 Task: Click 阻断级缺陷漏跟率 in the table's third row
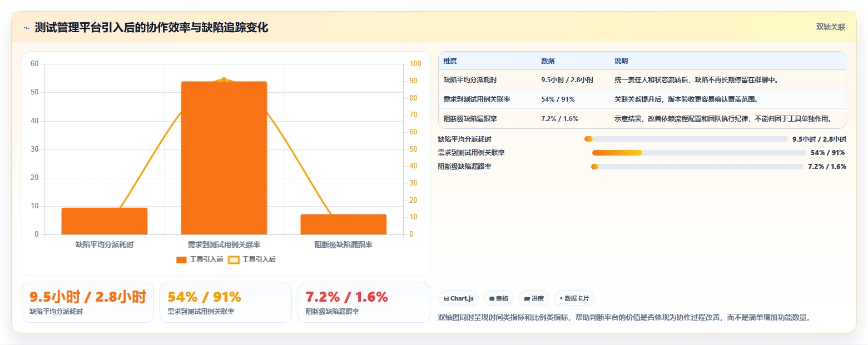[470, 119]
